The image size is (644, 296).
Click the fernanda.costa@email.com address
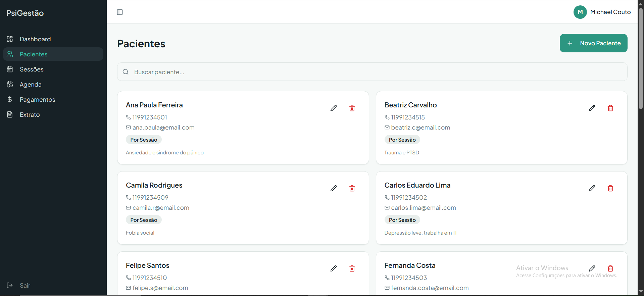pyautogui.click(x=430, y=288)
